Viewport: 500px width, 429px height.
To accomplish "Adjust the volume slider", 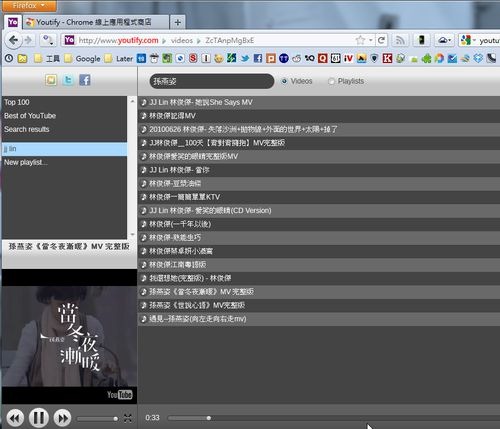I will pyautogui.click(x=97, y=419).
